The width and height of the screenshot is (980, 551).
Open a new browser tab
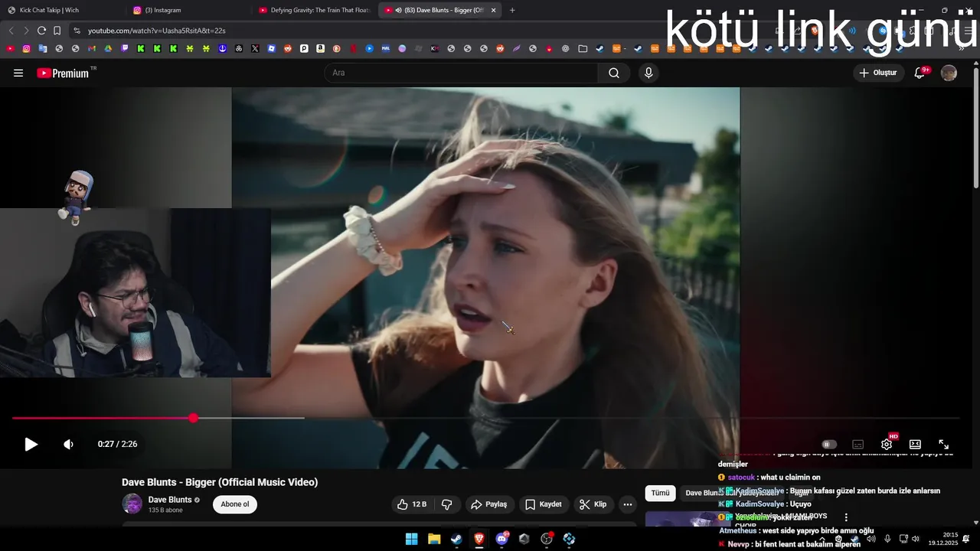[x=512, y=10]
